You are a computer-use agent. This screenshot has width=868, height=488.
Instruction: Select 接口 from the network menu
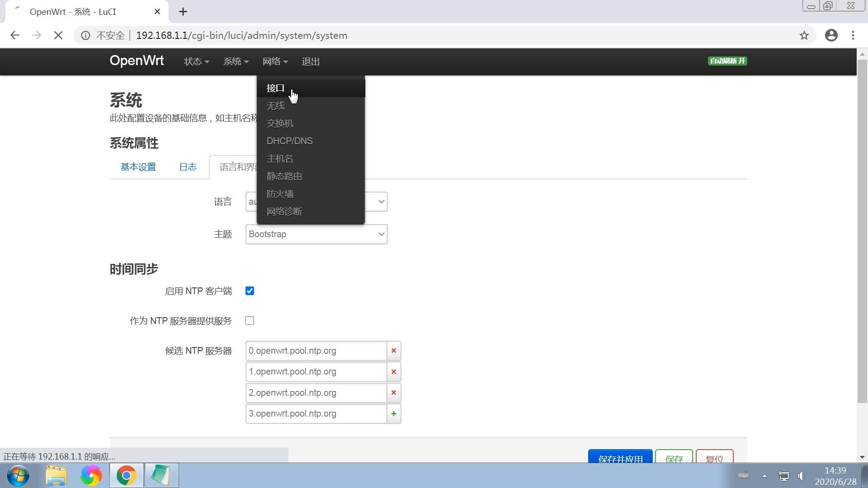pyautogui.click(x=275, y=88)
